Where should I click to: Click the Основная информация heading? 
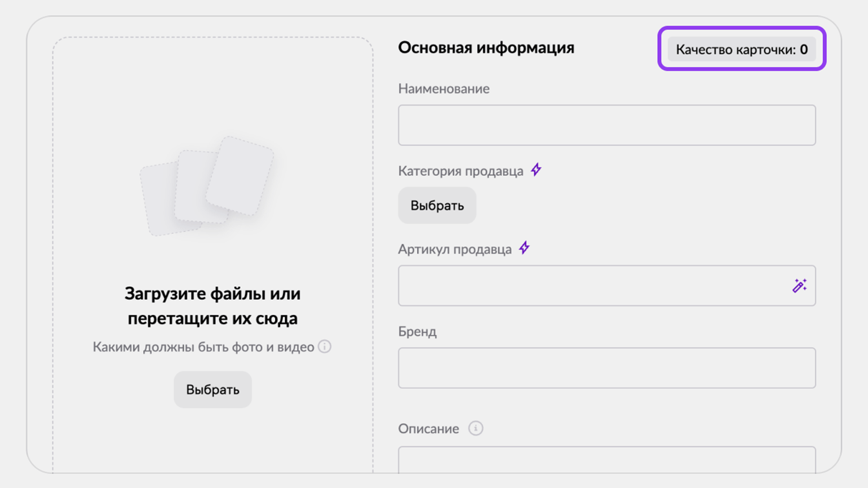486,48
